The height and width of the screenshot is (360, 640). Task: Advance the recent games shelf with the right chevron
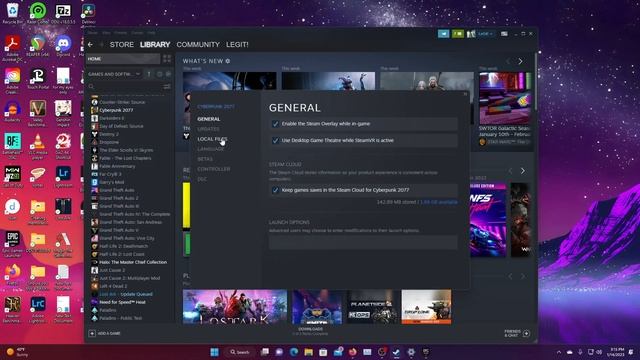[523, 171]
